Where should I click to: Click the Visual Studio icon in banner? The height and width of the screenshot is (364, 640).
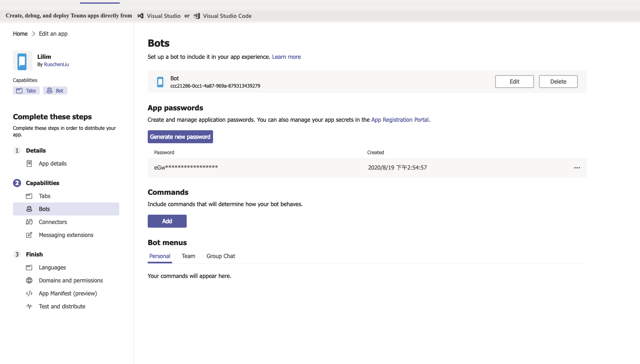tap(140, 16)
